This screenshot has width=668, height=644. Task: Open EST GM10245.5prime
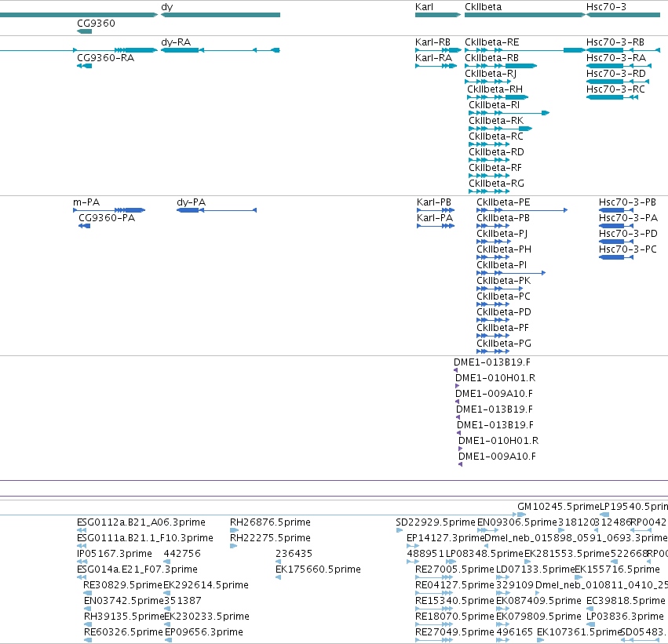558,507
